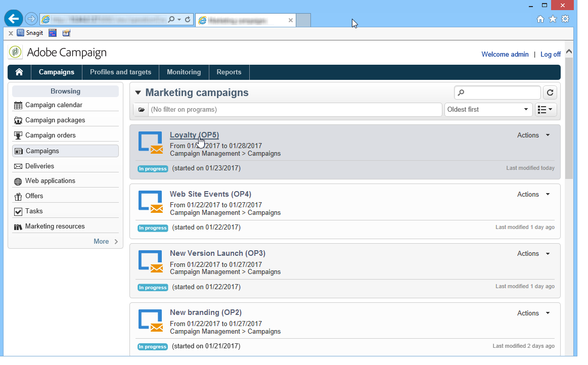Open Tasks in sidebar
Image resolution: width=588 pixels, height=365 pixels.
point(65,211)
